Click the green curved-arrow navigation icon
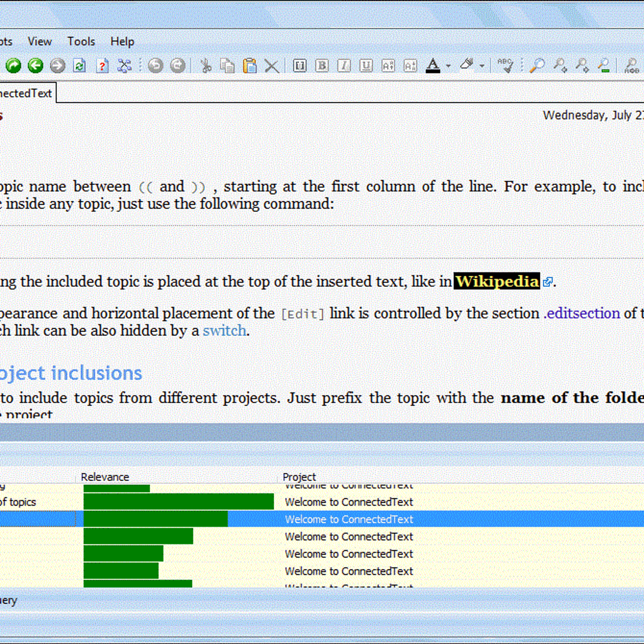The image size is (644, 644). 13,65
